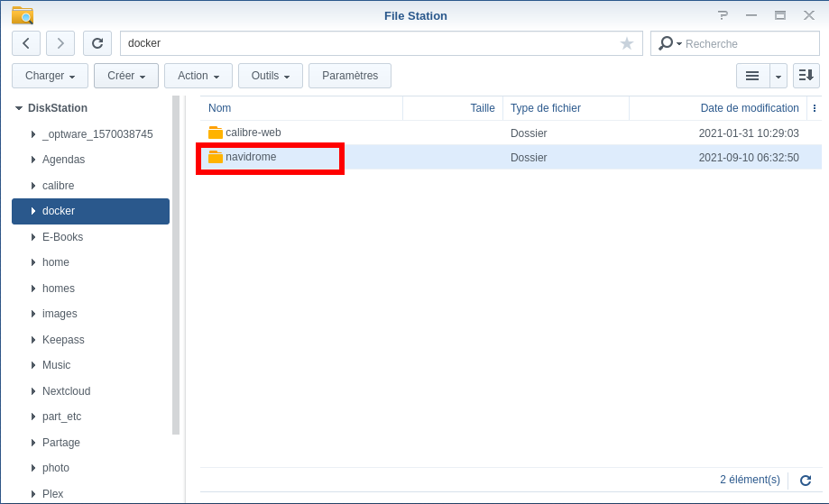Expand the Music folder tree node
The image size is (829, 504).
tap(33, 365)
